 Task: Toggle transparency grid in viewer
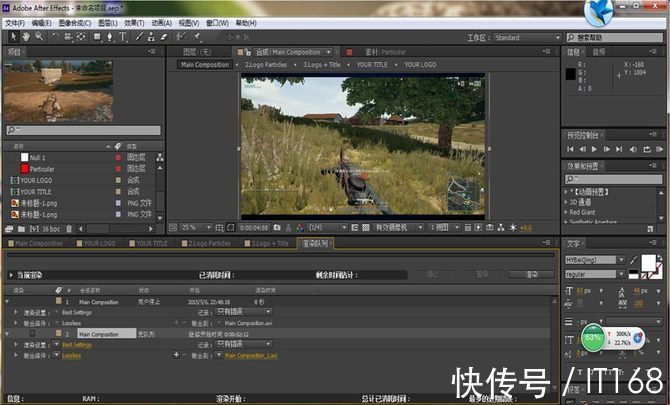(x=366, y=228)
